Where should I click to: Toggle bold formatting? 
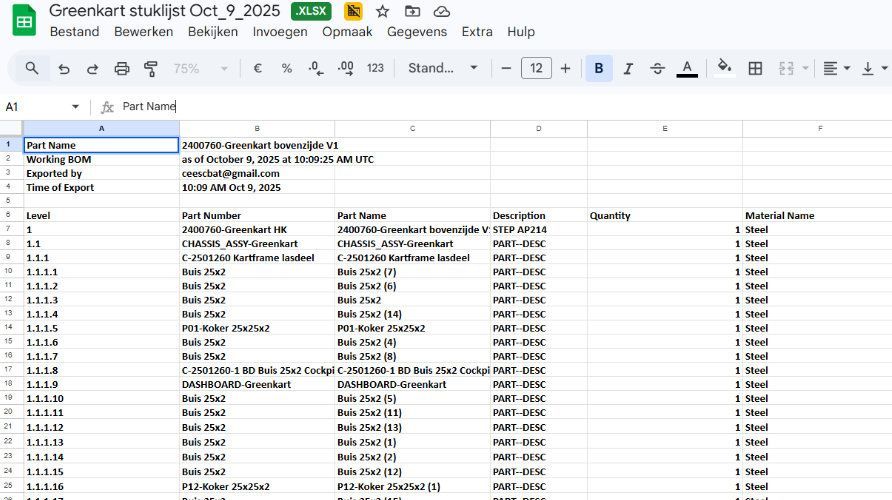[x=598, y=68]
